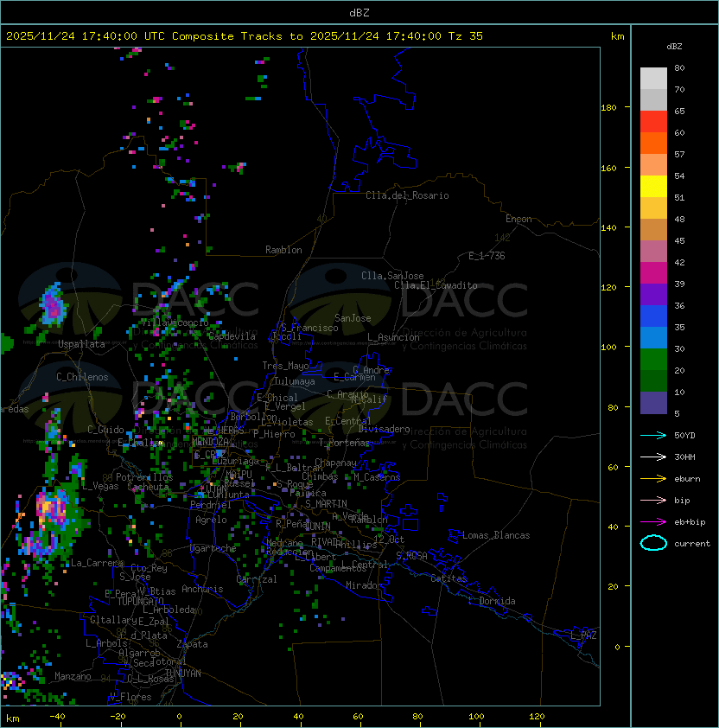Select the light gray 70-80 dBZ swatch

(x=653, y=78)
